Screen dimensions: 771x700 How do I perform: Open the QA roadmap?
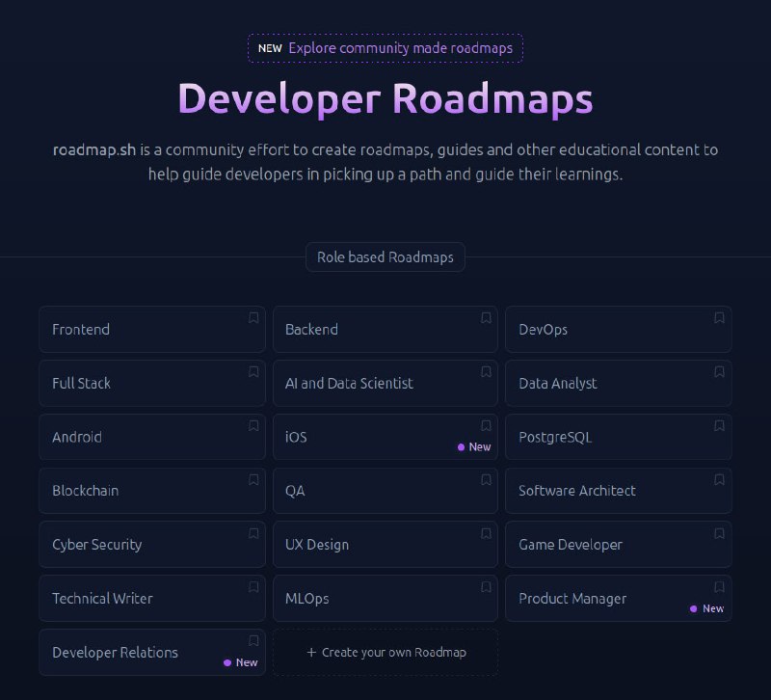(x=385, y=491)
